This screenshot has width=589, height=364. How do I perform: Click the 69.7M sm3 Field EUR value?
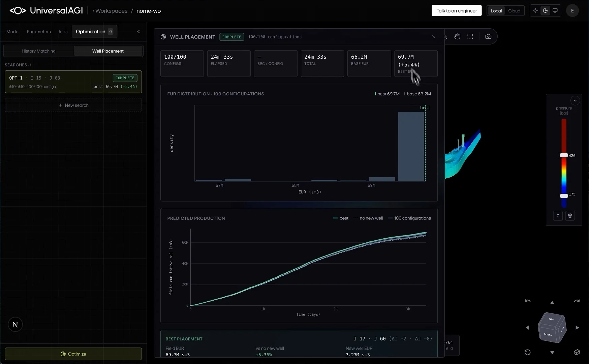tap(178, 355)
